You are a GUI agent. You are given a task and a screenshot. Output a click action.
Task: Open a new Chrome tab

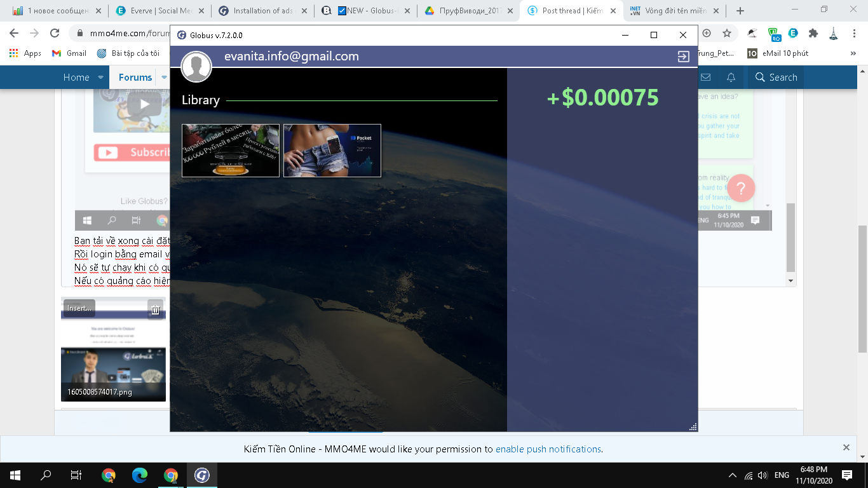tap(740, 11)
